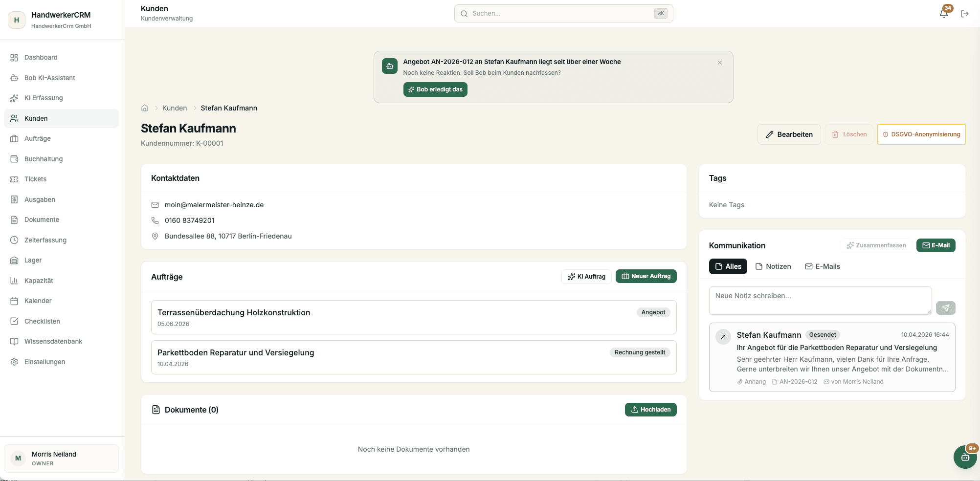
Task: Send the note with paper plane icon
Action: [x=945, y=308]
